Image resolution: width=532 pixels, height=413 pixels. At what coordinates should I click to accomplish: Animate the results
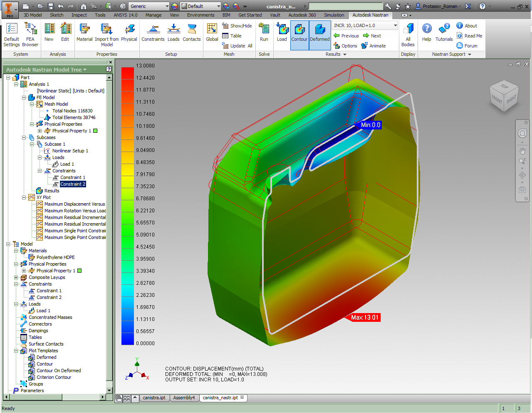(x=374, y=46)
